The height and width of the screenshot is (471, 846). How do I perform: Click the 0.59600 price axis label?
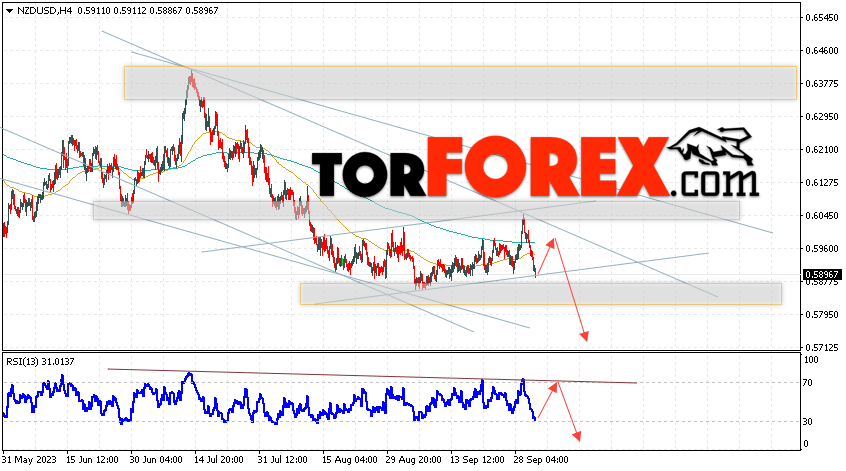click(x=822, y=248)
